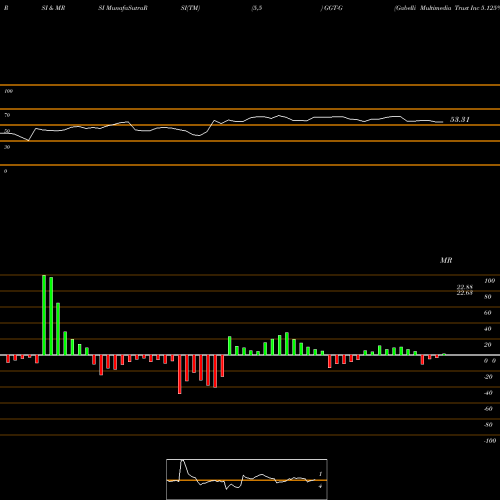Click the 50 label on RSI axis
This screenshot has width=500, height=500.
[x=7, y=131]
